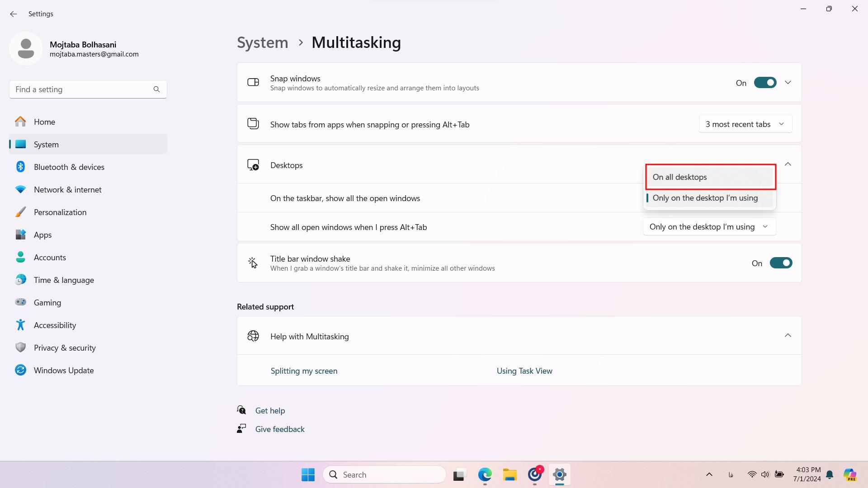Click the System settings icon in sidebar
The width and height of the screenshot is (868, 488).
click(x=21, y=144)
